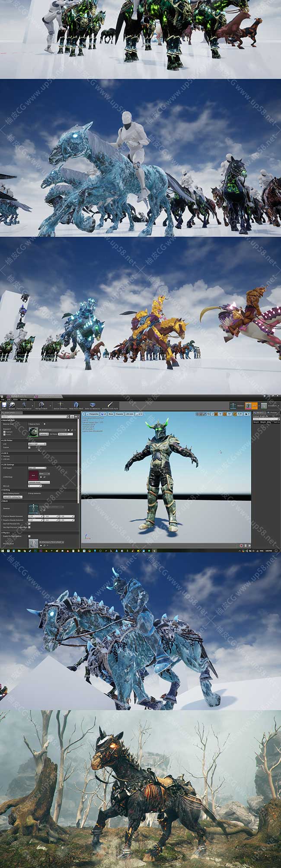Open the material asset selection dropdown

(53, 430)
